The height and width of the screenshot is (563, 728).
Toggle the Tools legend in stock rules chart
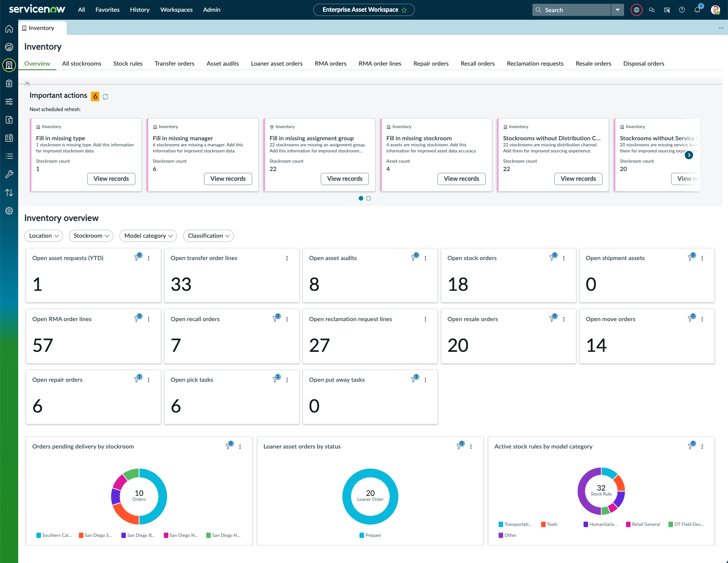pyautogui.click(x=549, y=524)
